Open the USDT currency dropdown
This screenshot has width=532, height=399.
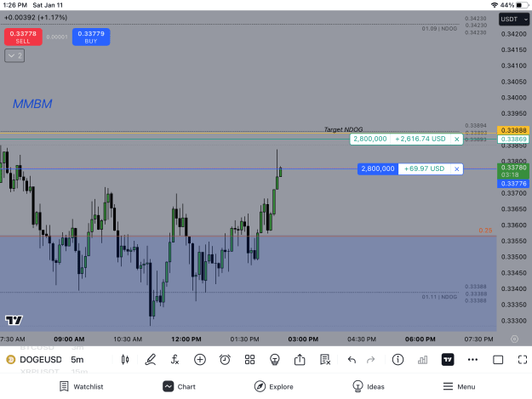514,20
